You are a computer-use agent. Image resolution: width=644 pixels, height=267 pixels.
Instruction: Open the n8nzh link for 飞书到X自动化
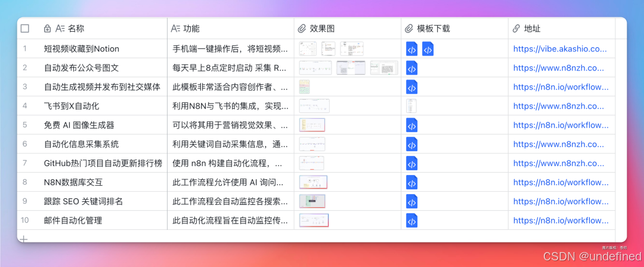[559, 106]
